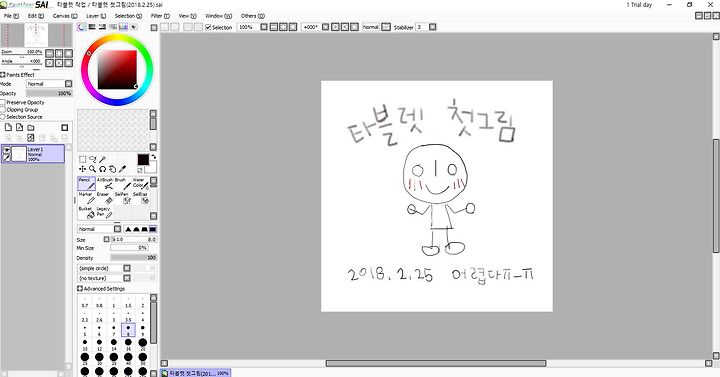The width and height of the screenshot is (720, 377).
Task: Click the foreground color swatch
Action: tap(143, 160)
